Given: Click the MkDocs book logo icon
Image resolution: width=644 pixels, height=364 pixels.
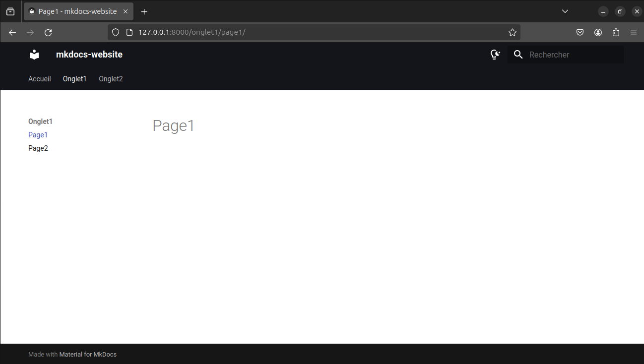Looking at the screenshot, I should [x=34, y=55].
